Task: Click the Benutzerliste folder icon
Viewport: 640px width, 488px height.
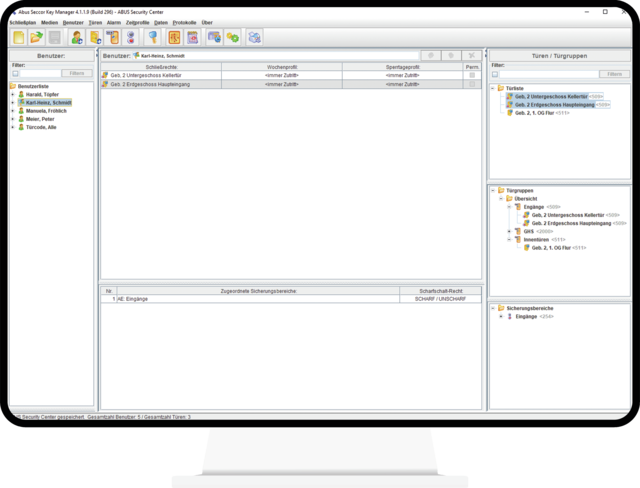Action: point(13,86)
